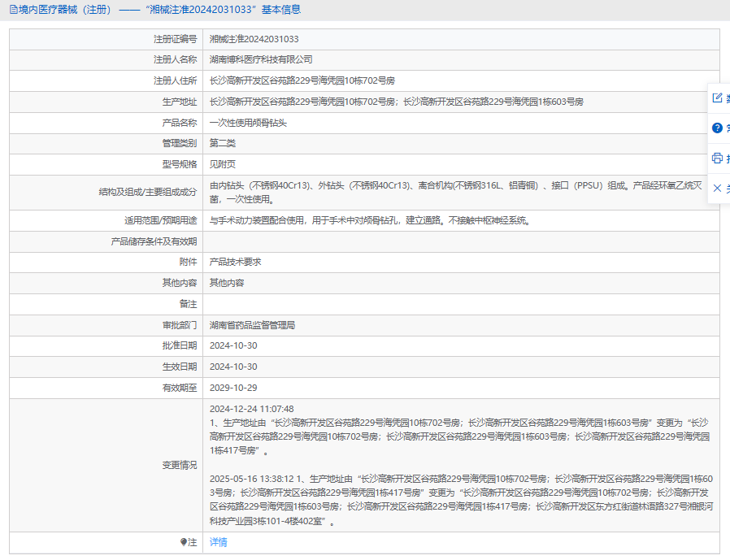Click the 适用范围/预期用途 description text
The height and width of the screenshot is (560, 730).
pyautogui.click(x=371, y=220)
